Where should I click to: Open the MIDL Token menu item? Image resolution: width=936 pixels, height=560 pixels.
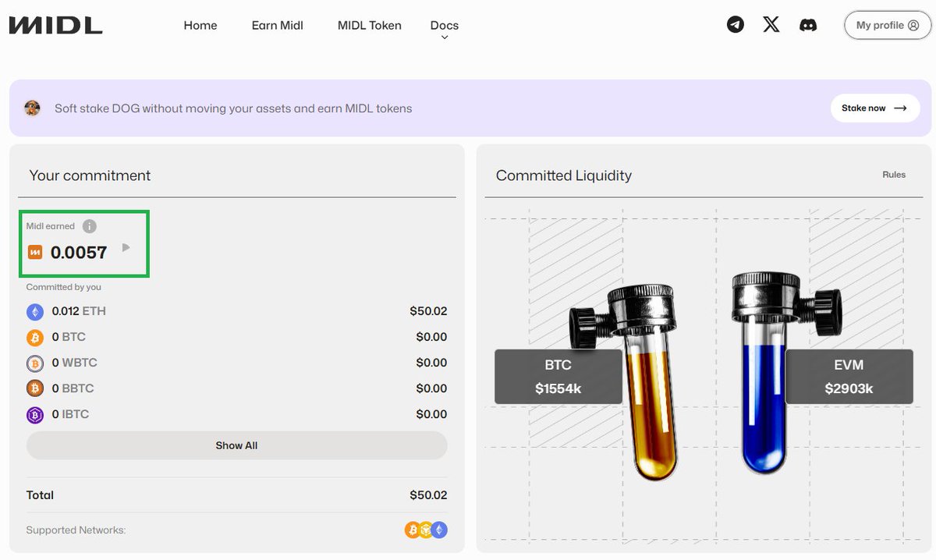tap(370, 25)
